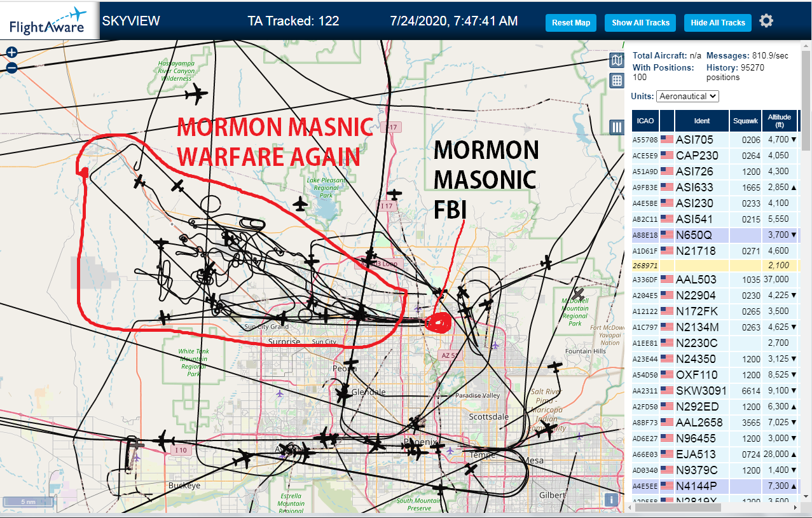Click ICAO code A55708
Viewport: 812px width, 518px height.
[645, 140]
